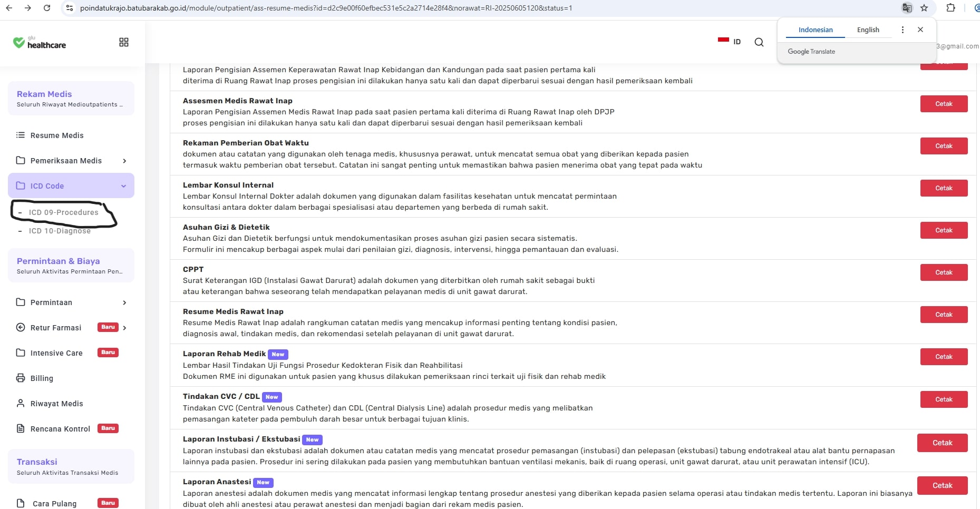The image size is (980, 509).
Task: Click Cetak for Lembar Konsul Internal
Action: (x=944, y=188)
